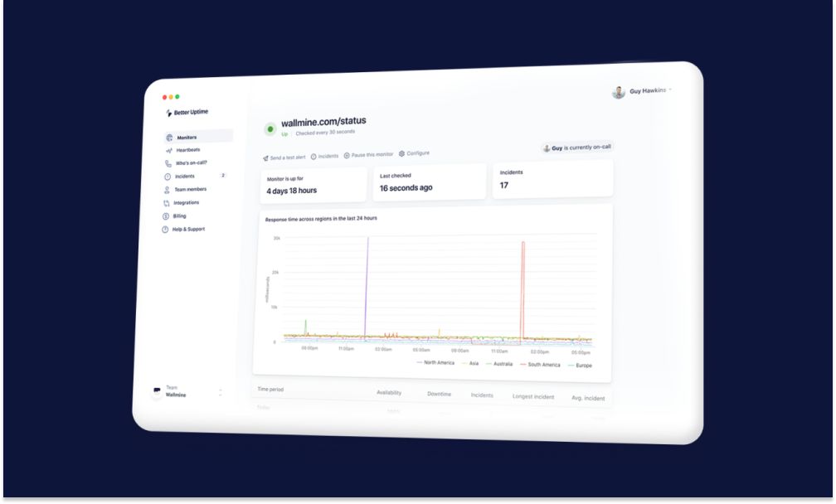
Task: Click the Downtime column header
Action: click(440, 395)
